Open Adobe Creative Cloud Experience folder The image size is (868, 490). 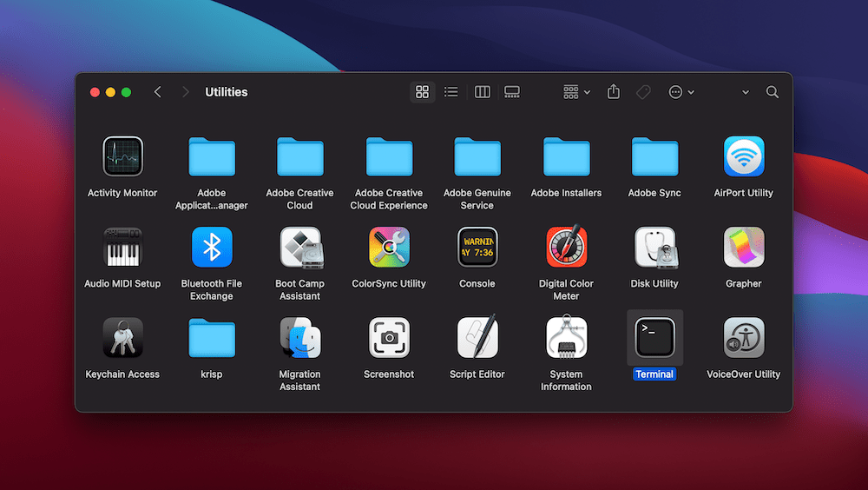click(389, 157)
